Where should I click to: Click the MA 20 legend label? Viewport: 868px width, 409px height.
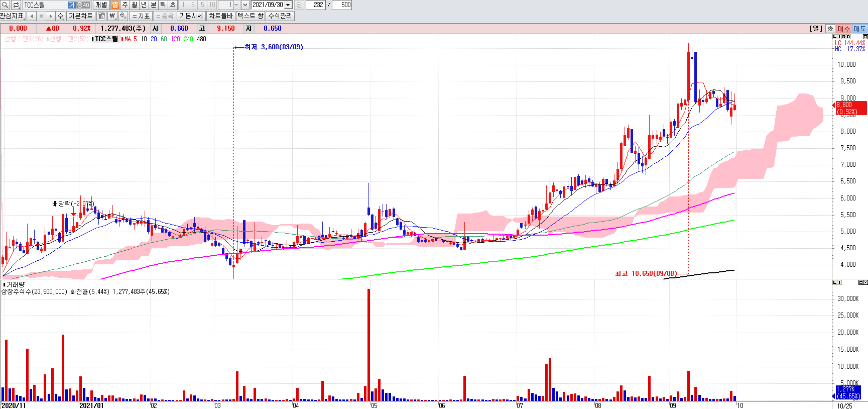click(x=154, y=39)
